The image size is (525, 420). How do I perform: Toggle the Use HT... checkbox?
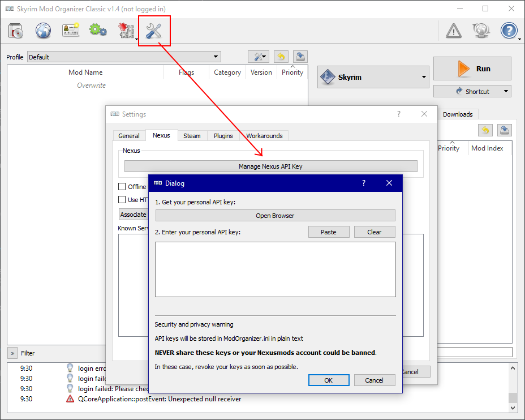point(122,200)
